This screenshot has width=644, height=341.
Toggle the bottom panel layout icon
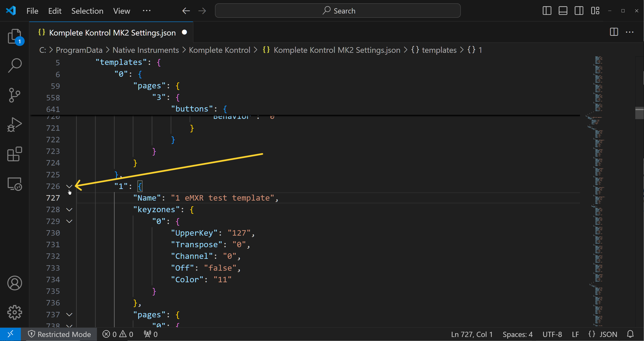tap(563, 11)
